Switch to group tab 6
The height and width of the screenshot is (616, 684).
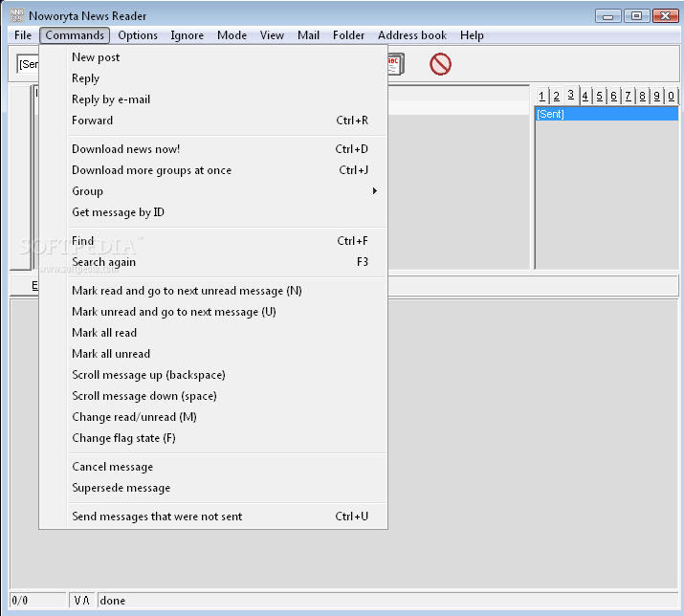click(x=614, y=96)
